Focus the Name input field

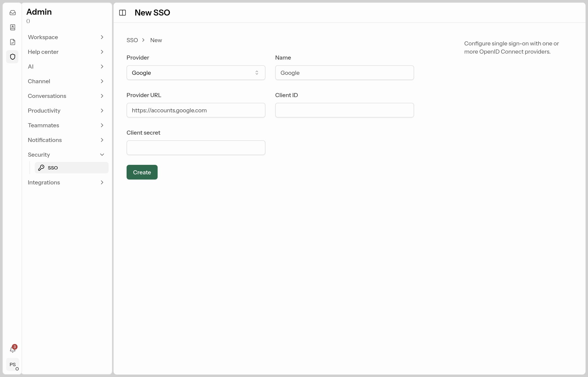click(345, 73)
